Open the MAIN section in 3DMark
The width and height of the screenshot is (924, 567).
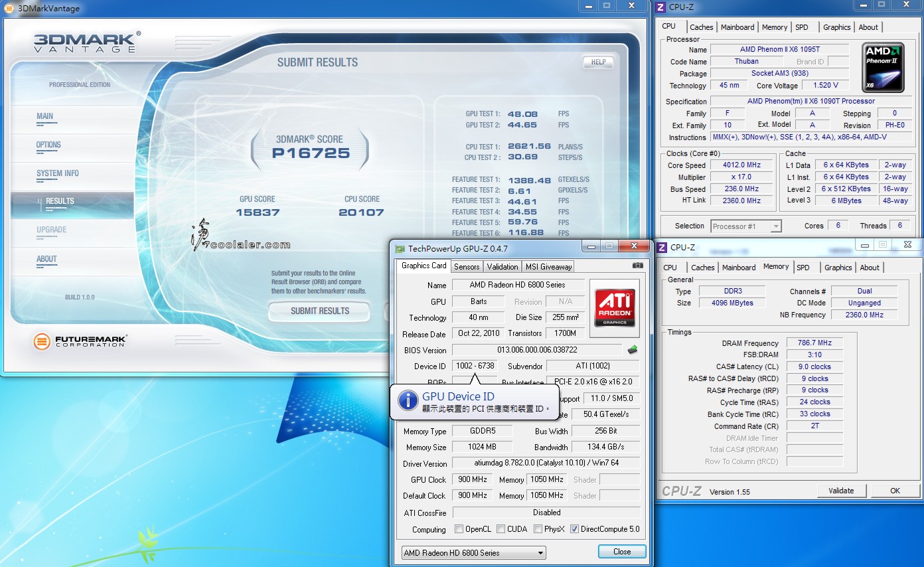44,116
